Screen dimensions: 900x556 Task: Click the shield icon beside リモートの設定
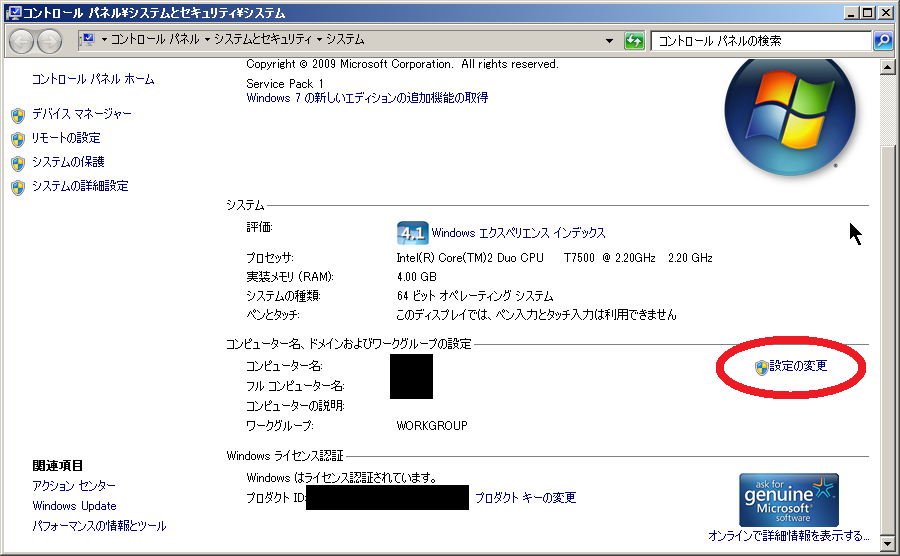(x=18, y=139)
